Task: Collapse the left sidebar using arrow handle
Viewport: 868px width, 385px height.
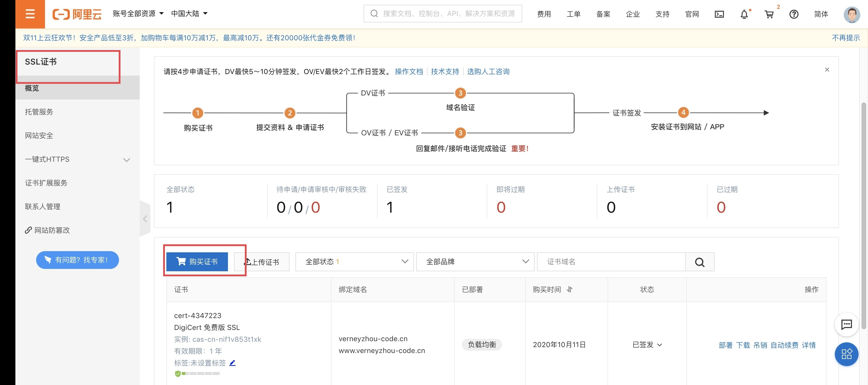Action: (x=145, y=219)
